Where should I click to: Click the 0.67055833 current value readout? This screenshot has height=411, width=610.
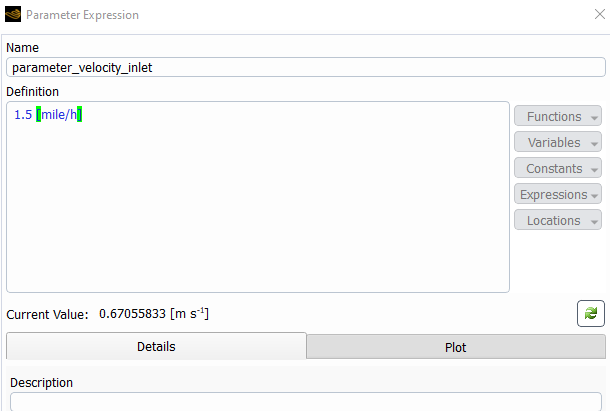(x=132, y=314)
